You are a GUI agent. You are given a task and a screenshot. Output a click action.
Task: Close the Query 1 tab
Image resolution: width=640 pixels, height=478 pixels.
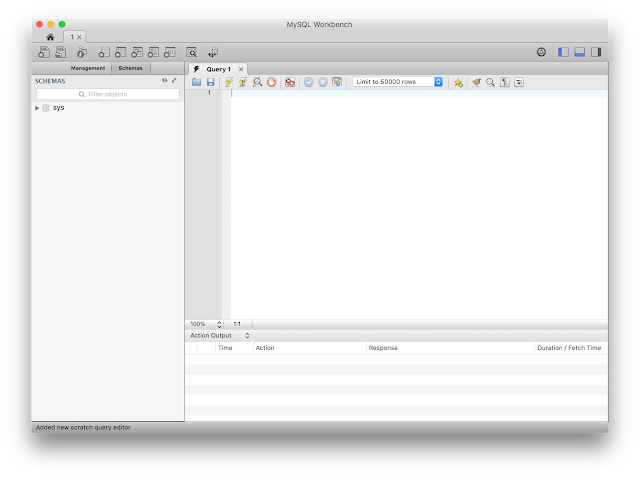pos(241,69)
